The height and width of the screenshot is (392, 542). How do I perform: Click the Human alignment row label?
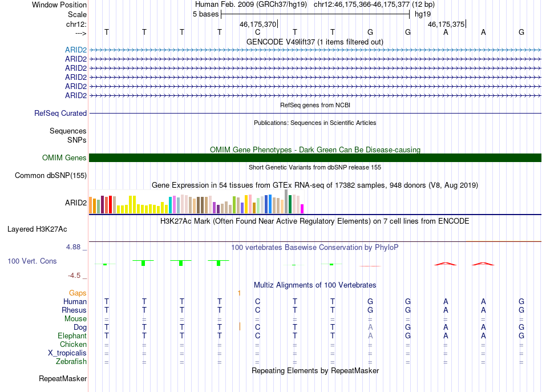(75, 301)
